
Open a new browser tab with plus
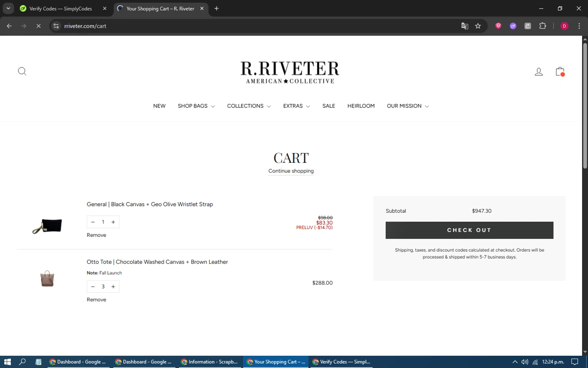[x=216, y=9]
